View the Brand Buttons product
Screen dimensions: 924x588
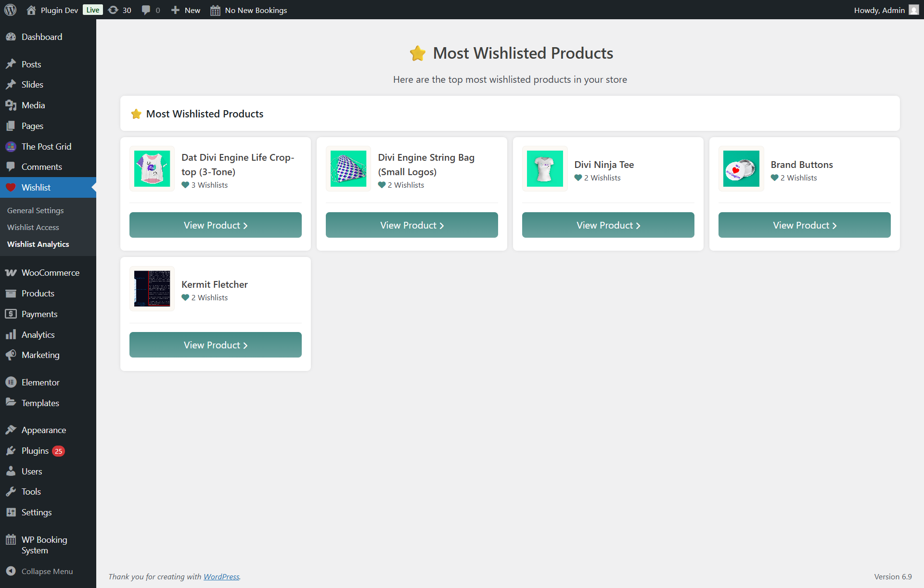(804, 225)
